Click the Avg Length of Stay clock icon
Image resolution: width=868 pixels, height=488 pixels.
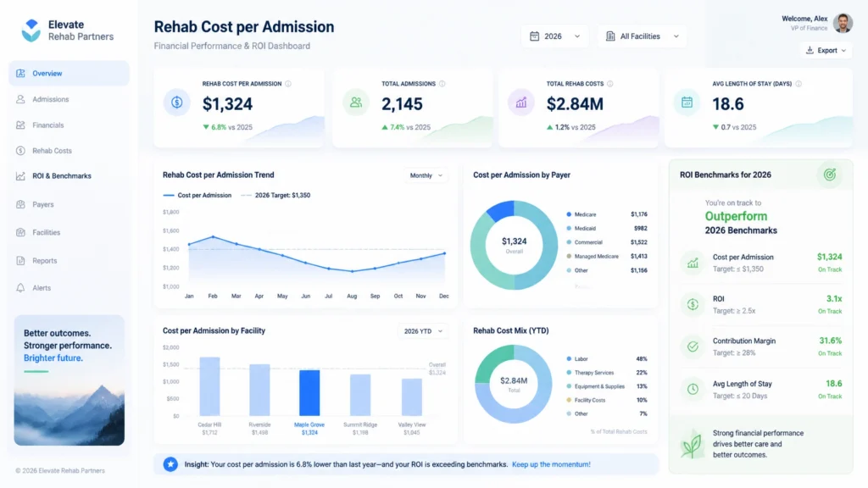click(x=693, y=389)
